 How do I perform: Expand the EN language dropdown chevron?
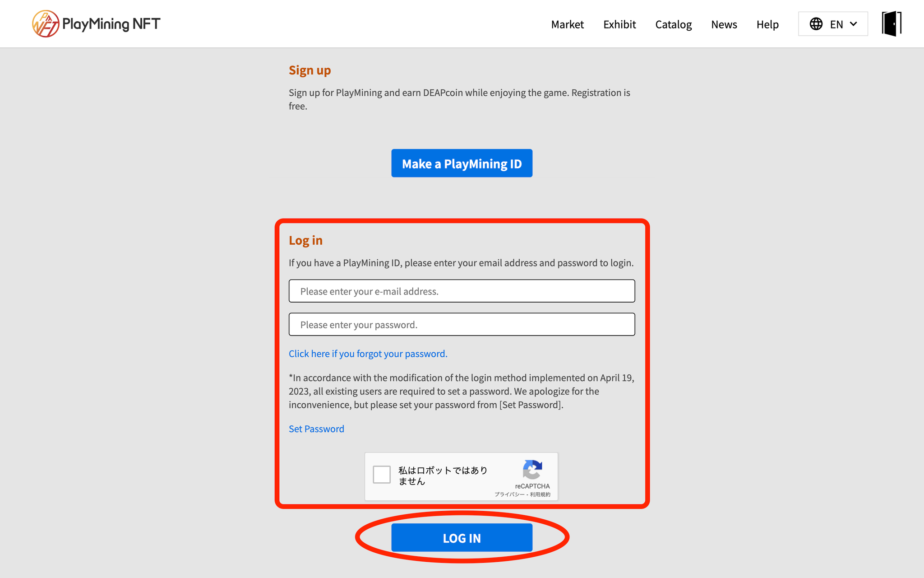[x=853, y=24]
